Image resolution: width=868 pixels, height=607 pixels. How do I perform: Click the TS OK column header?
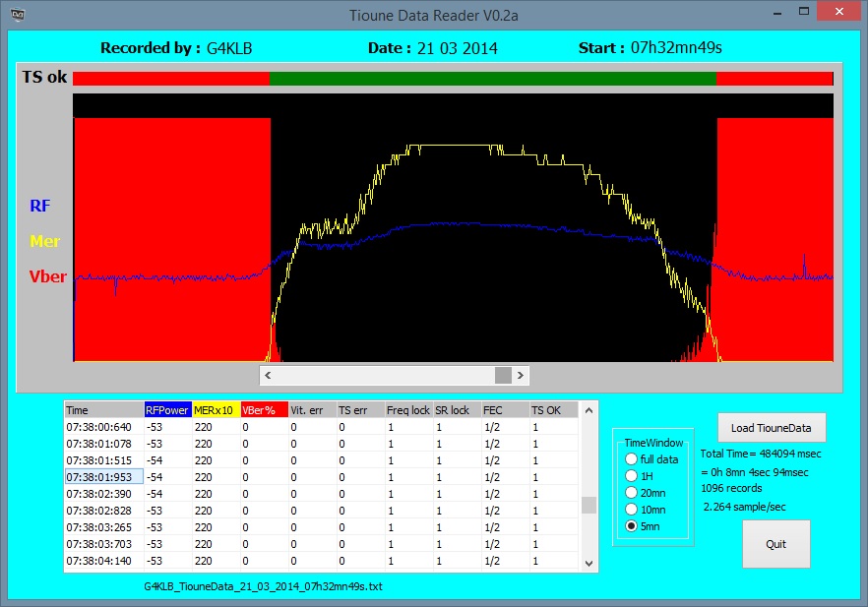553,410
